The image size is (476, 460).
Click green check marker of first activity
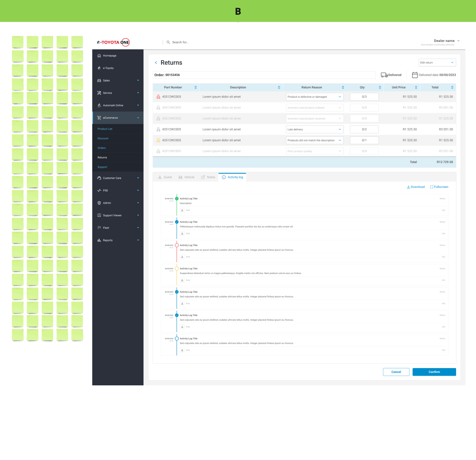177,199
